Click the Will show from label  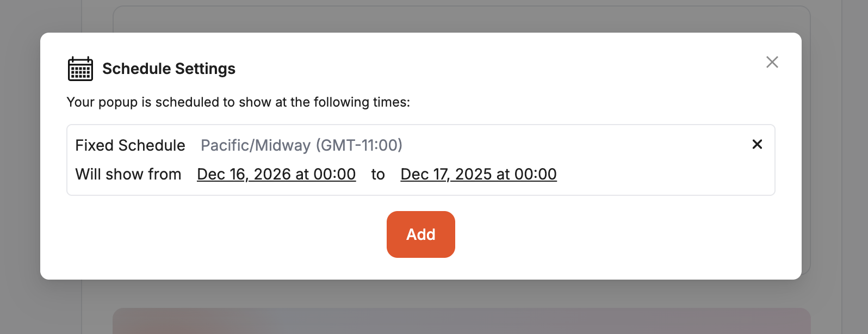point(129,174)
